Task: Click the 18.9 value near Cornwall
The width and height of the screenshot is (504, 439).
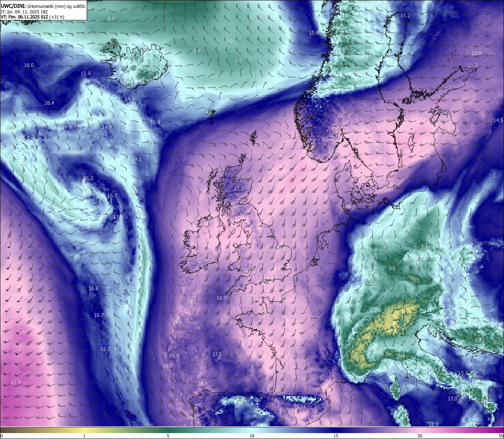Action: point(221,298)
